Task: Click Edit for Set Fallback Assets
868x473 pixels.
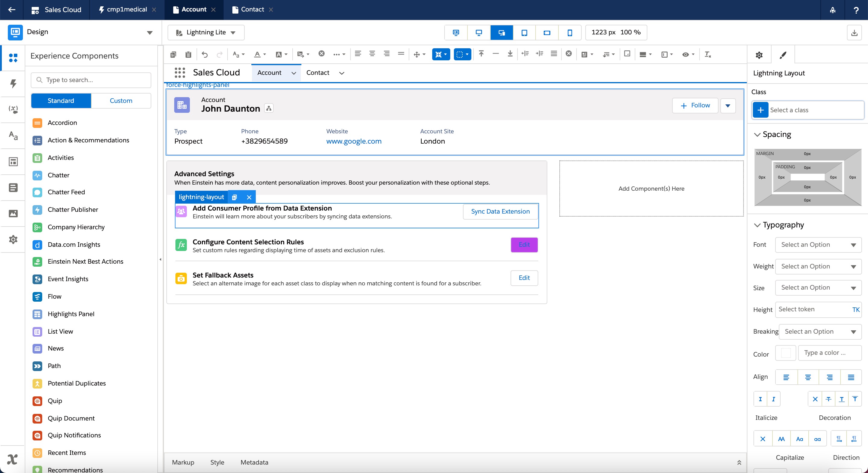Action: tap(524, 278)
